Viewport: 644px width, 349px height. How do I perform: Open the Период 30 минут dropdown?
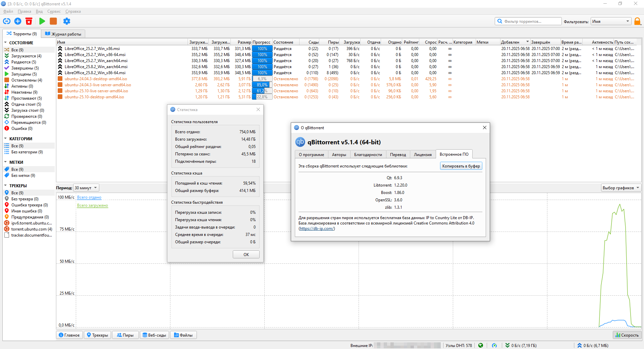click(x=86, y=188)
